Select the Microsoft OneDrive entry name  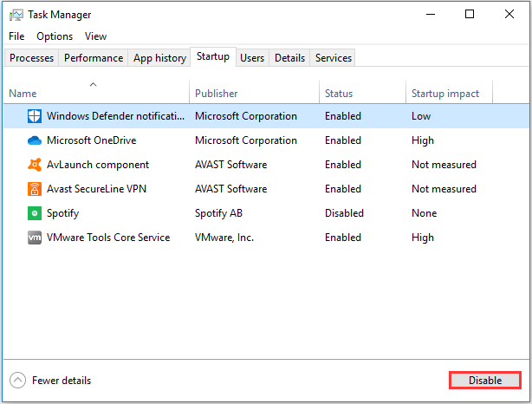pyautogui.click(x=91, y=140)
